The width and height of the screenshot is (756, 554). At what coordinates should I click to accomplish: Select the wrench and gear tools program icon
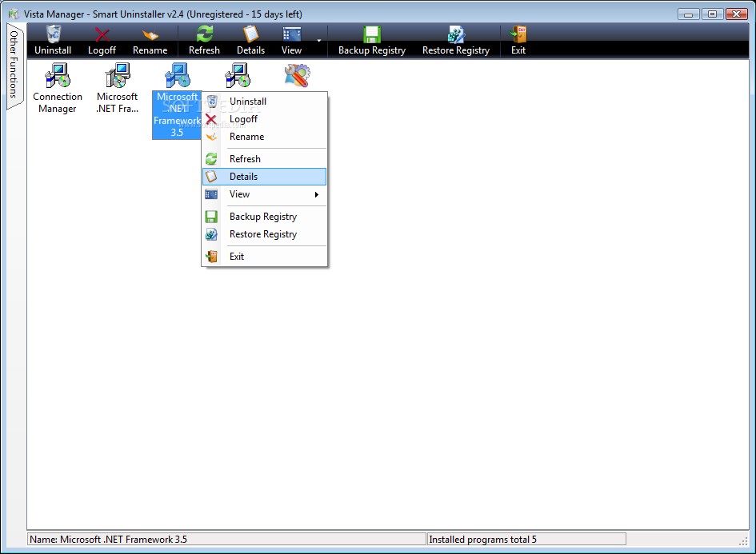click(297, 75)
